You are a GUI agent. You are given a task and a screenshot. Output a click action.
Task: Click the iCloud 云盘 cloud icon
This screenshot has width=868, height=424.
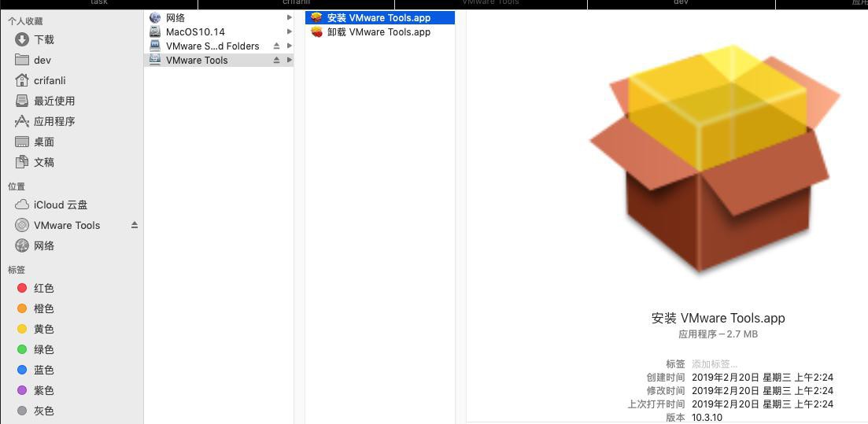pos(21,205)
